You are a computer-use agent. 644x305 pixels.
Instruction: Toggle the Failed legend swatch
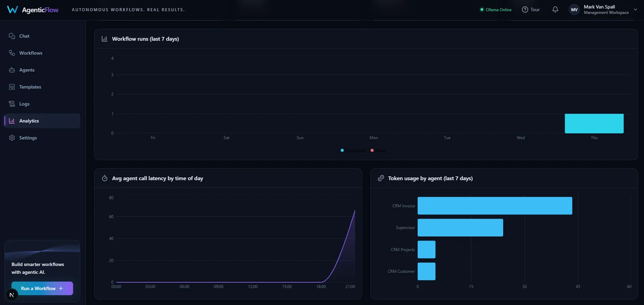coord(372,150)
